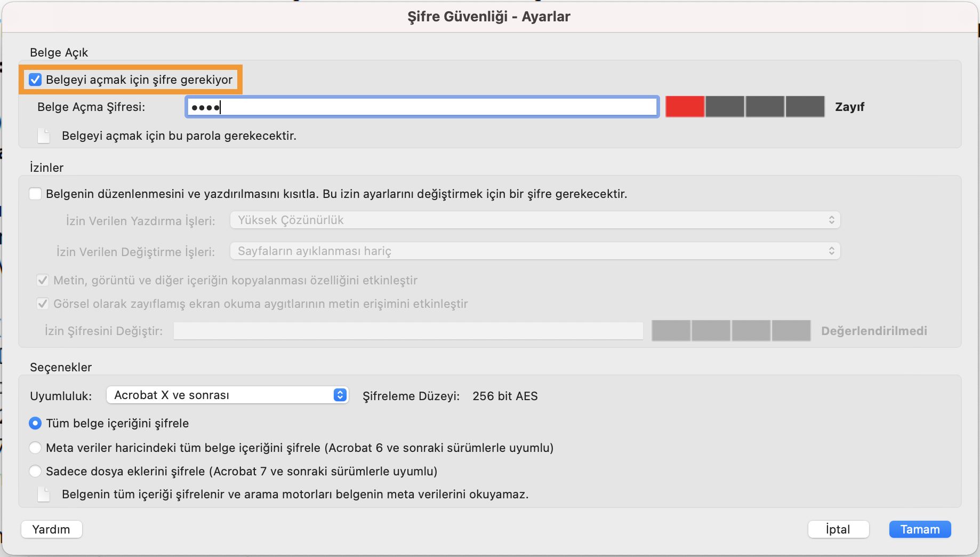Toggle the screen reader access checkbox 'Görsel olarak...'

(43, 304)
